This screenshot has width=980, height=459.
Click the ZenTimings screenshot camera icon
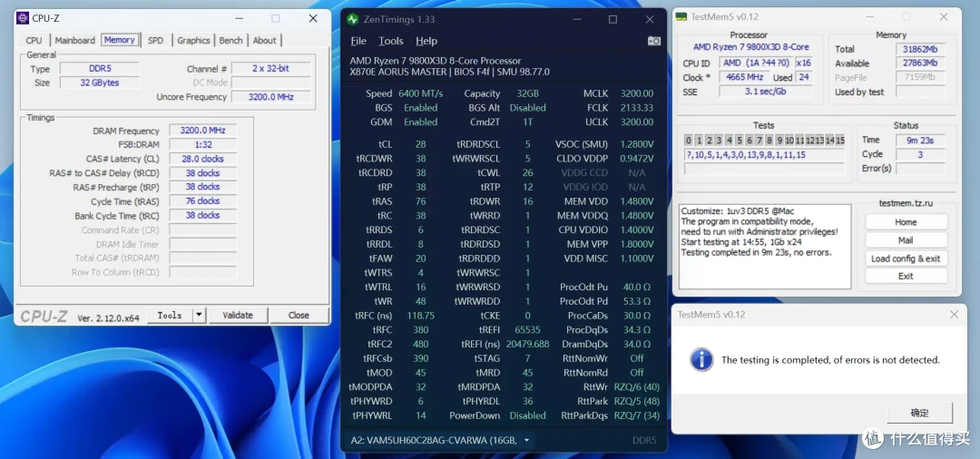point(653,41)
